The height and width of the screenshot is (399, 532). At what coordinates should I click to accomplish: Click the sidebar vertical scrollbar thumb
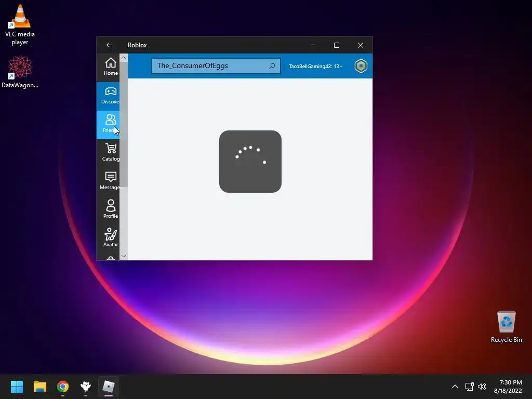[x=124, y=124]
